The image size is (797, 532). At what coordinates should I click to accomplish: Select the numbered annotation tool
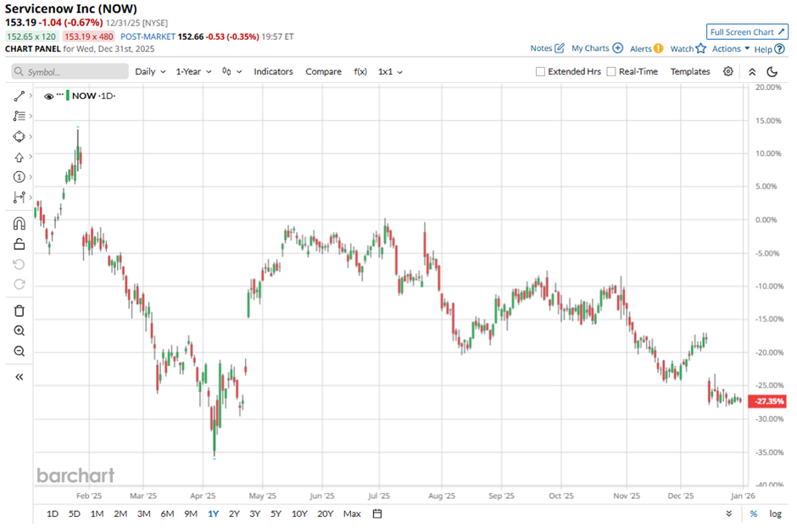(x=19, y=177)
